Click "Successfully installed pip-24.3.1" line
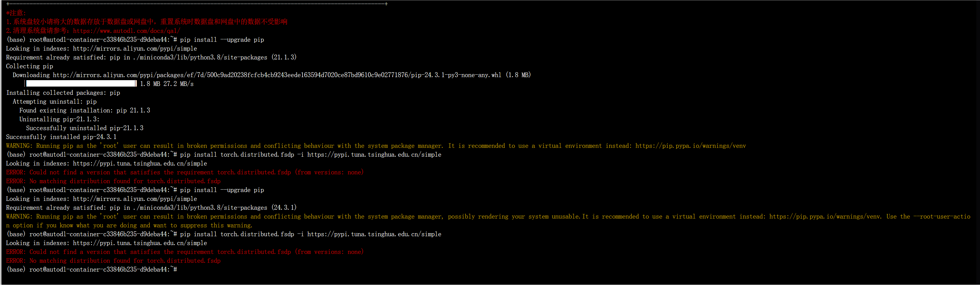 coord(61,137)
